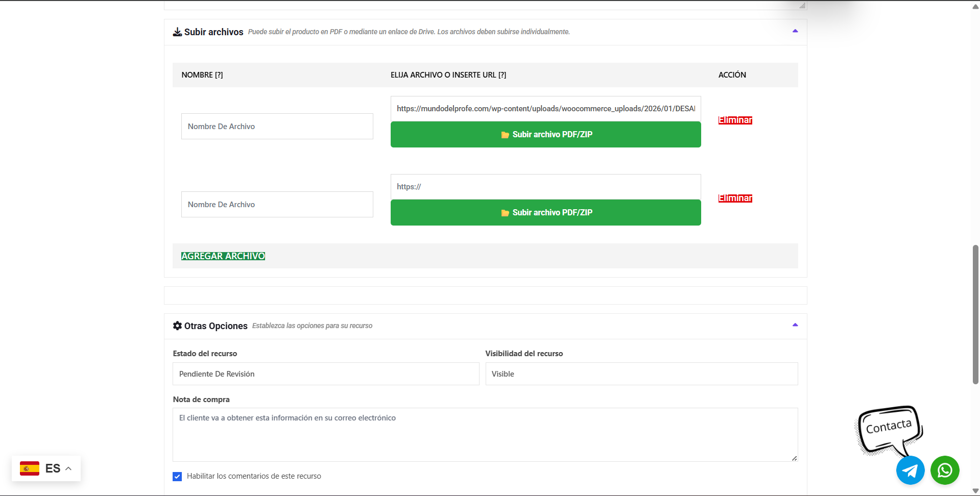
Task: Open the Telegram contact icon
Action: pyautogui.click(x=910, y=470)
